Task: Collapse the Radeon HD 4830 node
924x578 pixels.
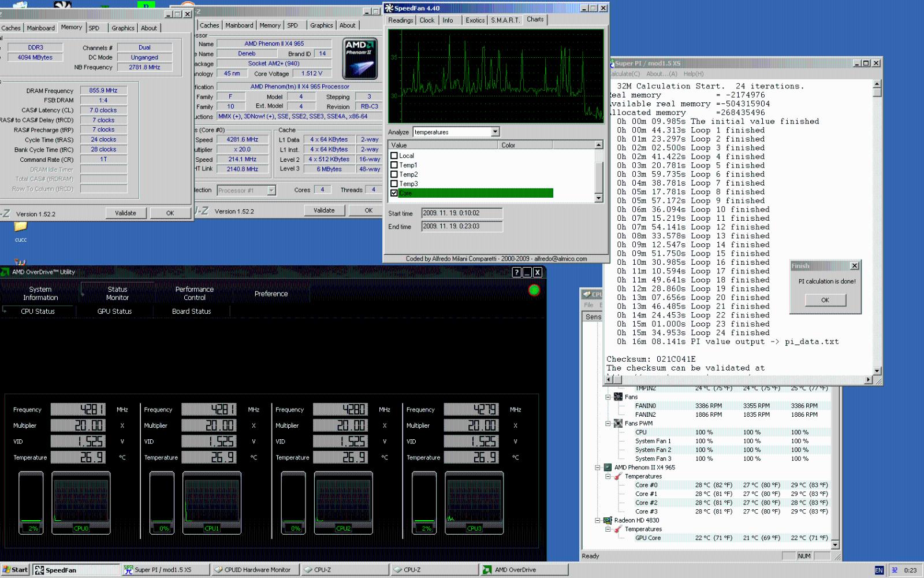Action: click(x=598, y=520)
